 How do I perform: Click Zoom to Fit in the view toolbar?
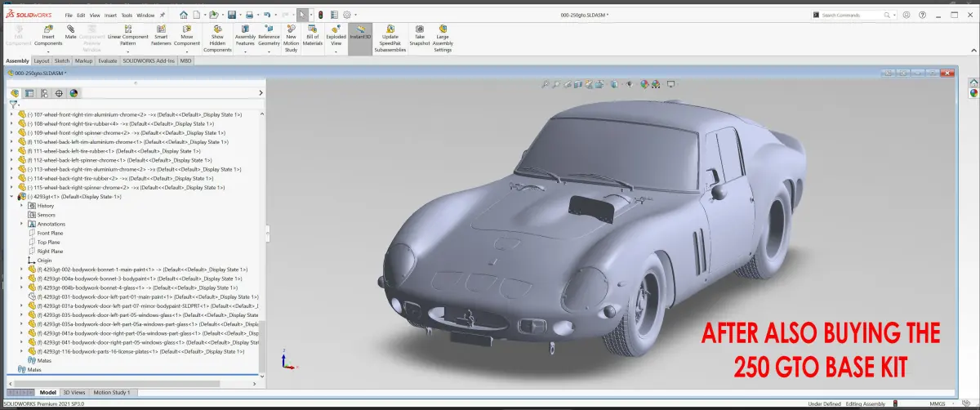[547, 83]
